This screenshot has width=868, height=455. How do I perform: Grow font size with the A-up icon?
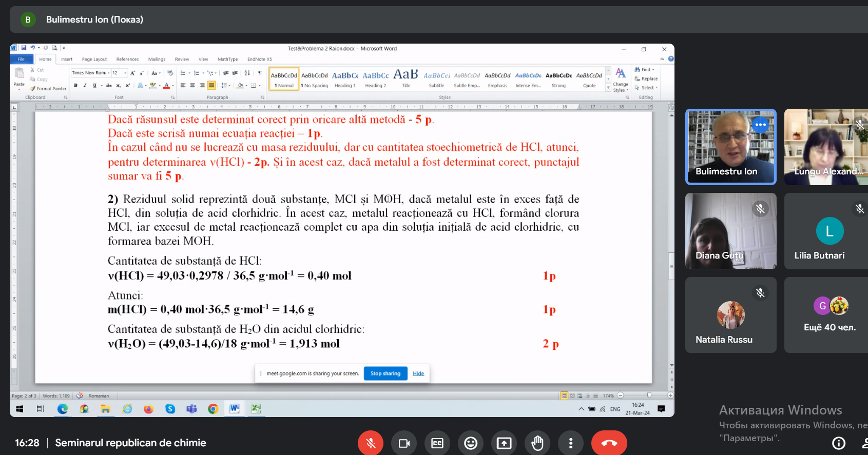click(x=132, y=73)
